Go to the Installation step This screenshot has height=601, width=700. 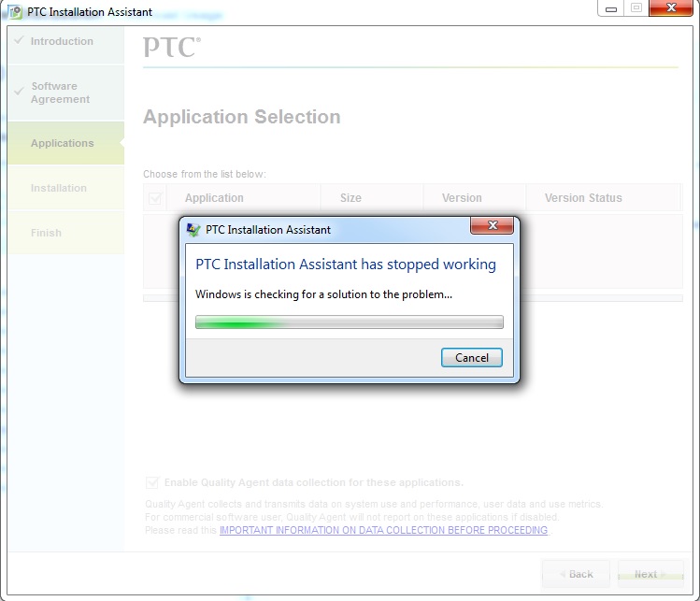(65, 188)
